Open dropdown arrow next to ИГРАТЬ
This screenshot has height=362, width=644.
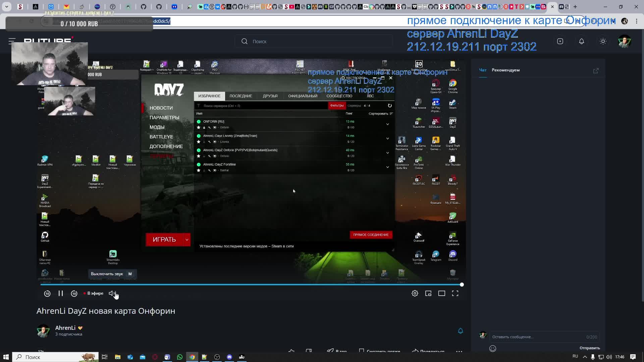[x=187, y=240]
